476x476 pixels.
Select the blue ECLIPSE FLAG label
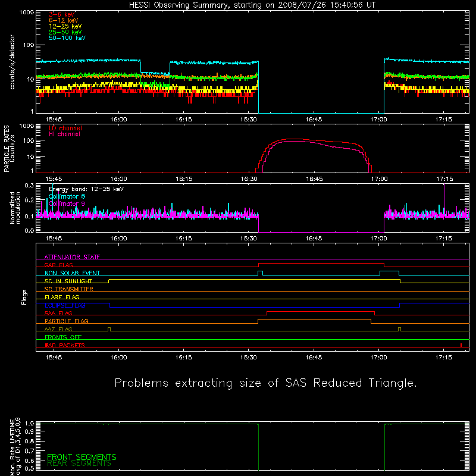65,305
